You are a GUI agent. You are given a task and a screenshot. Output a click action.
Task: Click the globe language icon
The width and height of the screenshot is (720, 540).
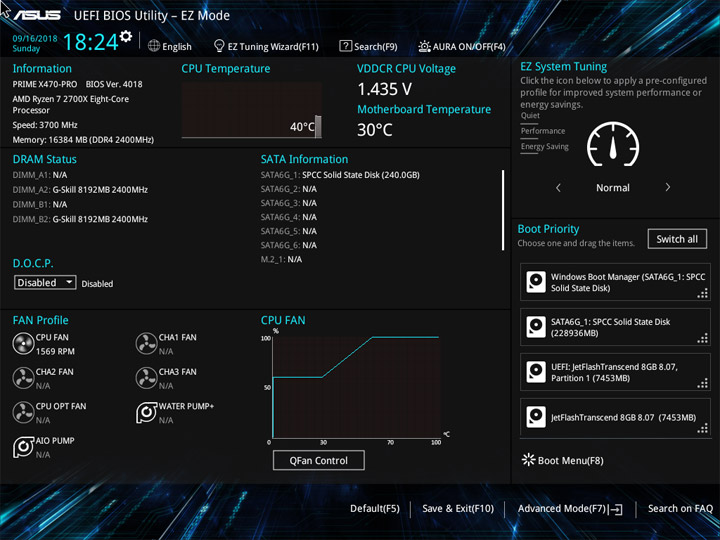pos(154,46)
